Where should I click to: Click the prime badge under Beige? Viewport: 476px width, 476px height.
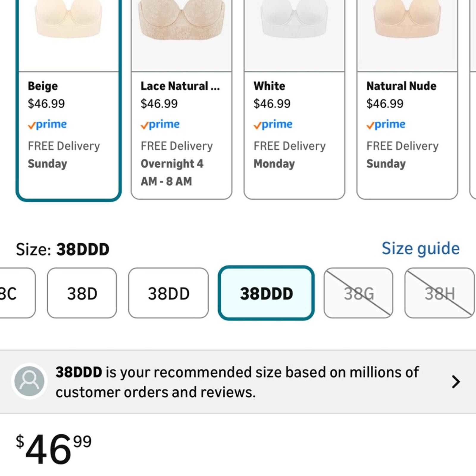pos(47,124)
